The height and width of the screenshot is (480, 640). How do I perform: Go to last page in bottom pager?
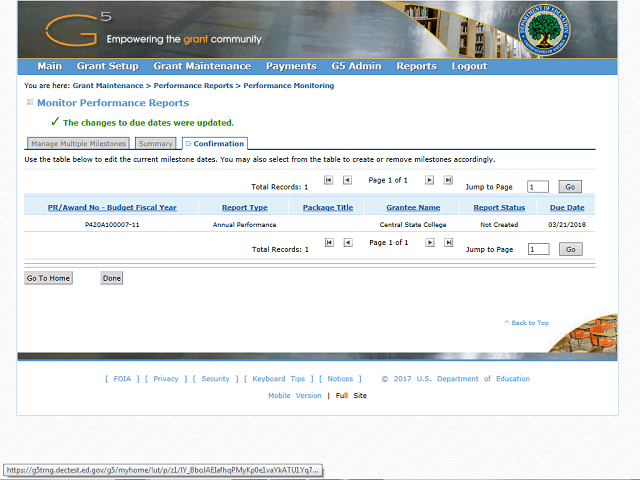pos(449,242)
